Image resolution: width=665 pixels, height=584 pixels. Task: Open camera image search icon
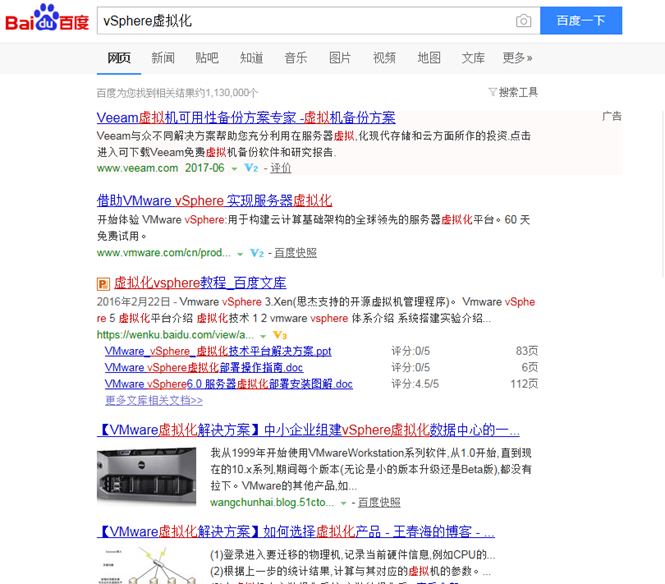tap(523, 21)
